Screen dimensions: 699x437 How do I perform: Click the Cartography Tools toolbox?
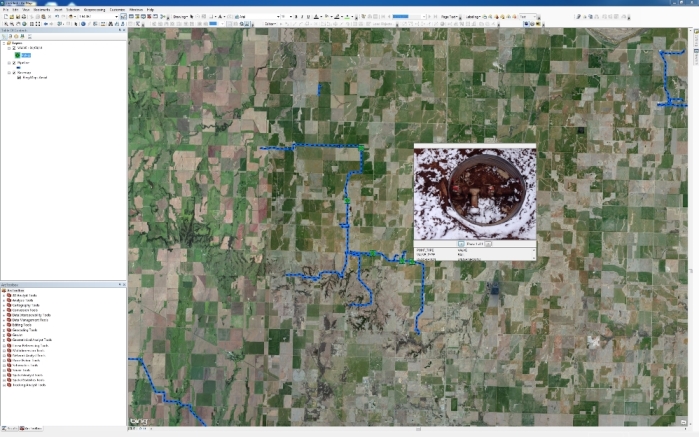26,305
